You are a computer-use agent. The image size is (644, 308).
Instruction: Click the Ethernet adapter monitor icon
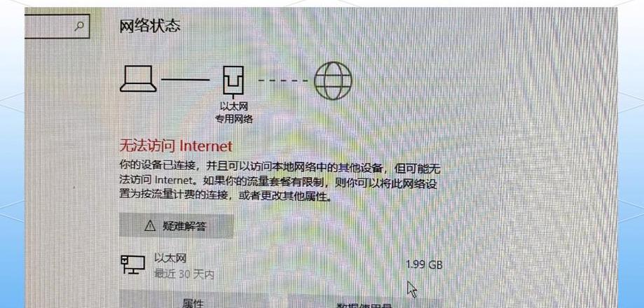133,265
